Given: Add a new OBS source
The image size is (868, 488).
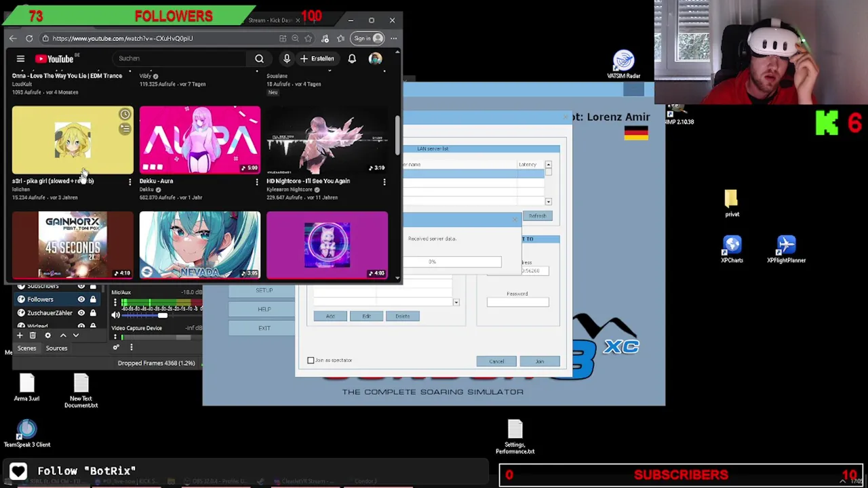Looking at the screenshot, I should pos(20,335).
